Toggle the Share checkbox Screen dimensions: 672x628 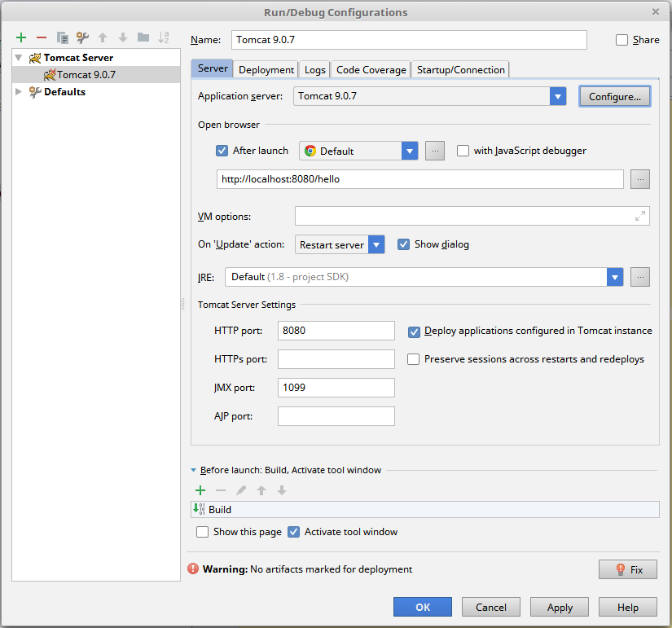pos(621,40)
